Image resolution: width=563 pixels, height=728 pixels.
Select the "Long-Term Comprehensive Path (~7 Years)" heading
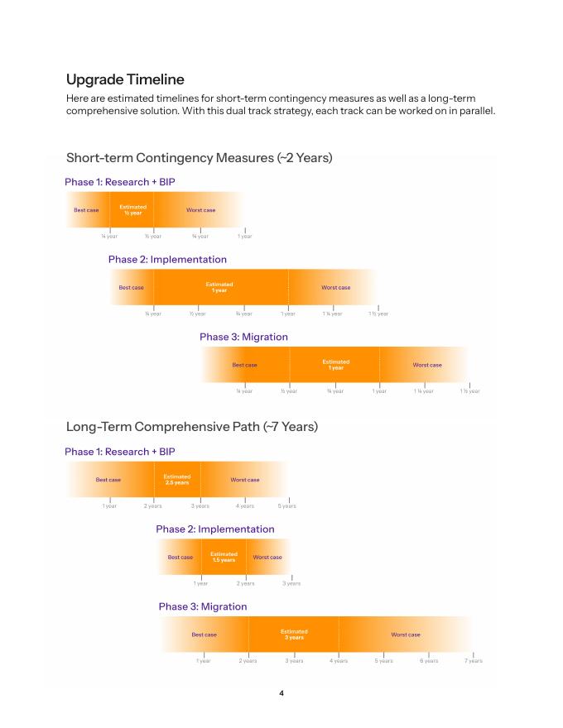point(192,427)
